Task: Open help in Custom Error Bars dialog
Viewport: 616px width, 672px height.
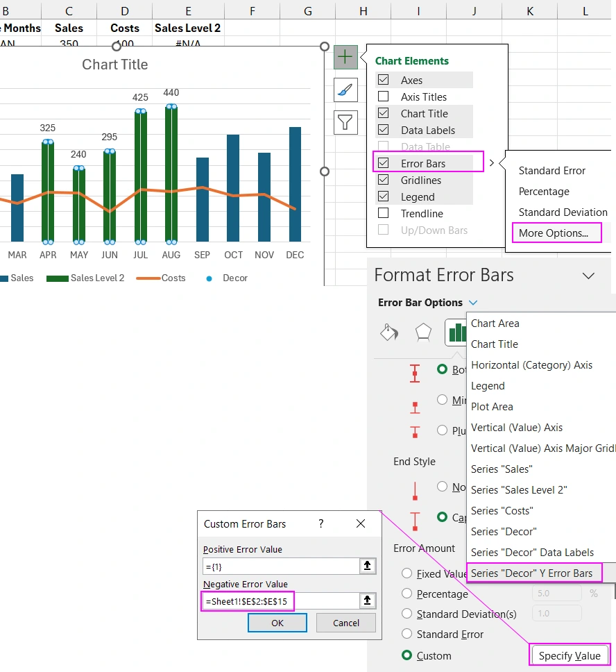Action: [x=321, y=524]
